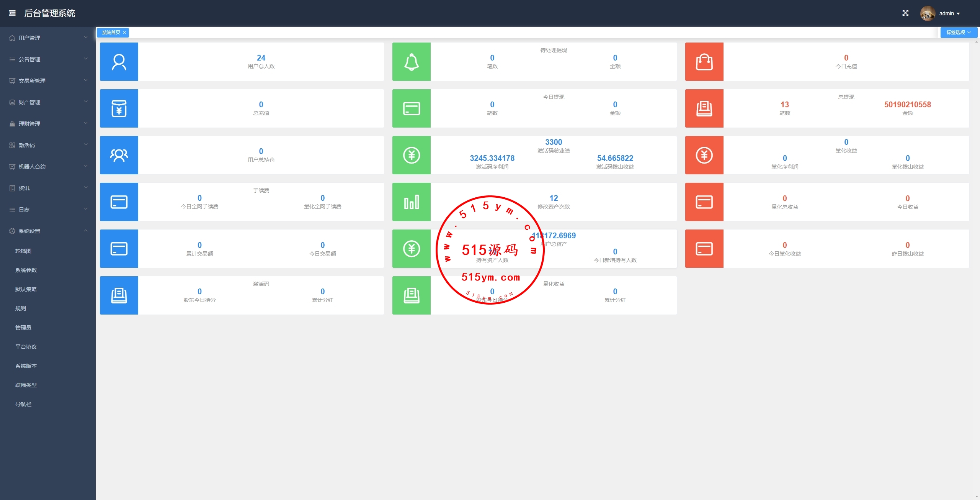Click the red yen coin quant earnings icon
980x500 pixels.
(x=704, y=155)
